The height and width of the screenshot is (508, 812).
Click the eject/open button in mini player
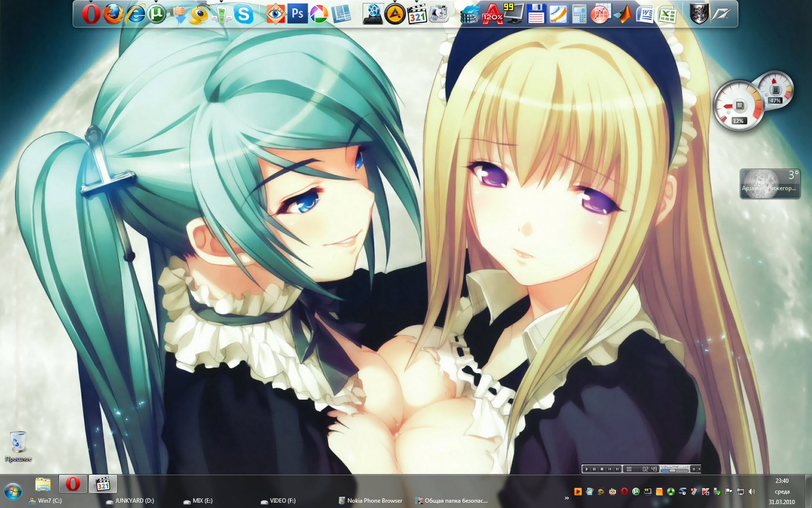[x=694, y=469]
